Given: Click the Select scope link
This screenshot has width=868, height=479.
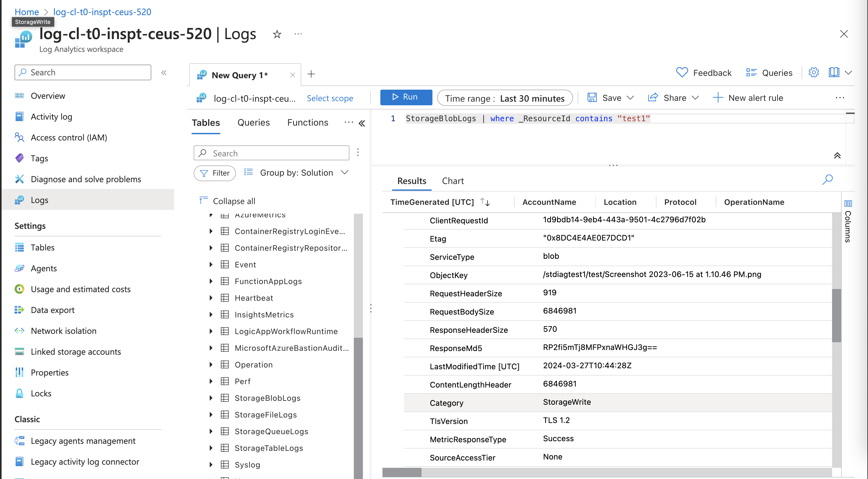Looking at the screenshot, I should (330, 98).
